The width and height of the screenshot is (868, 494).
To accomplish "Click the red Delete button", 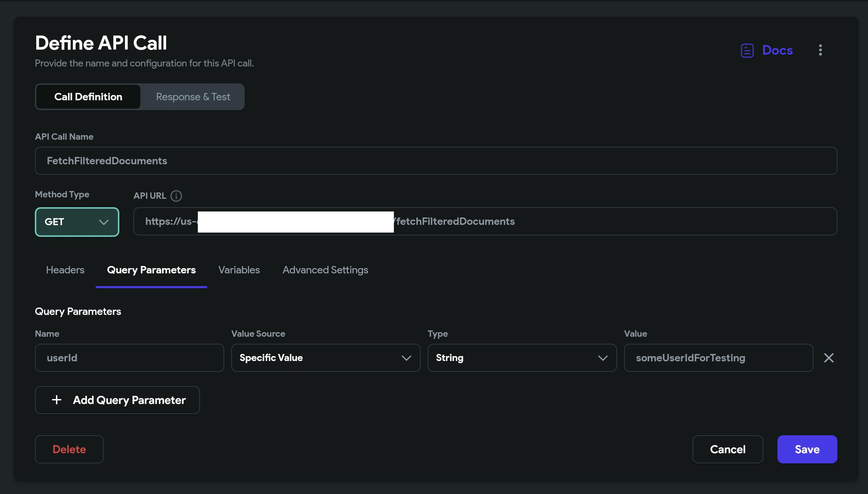I will tap(69, 449).
